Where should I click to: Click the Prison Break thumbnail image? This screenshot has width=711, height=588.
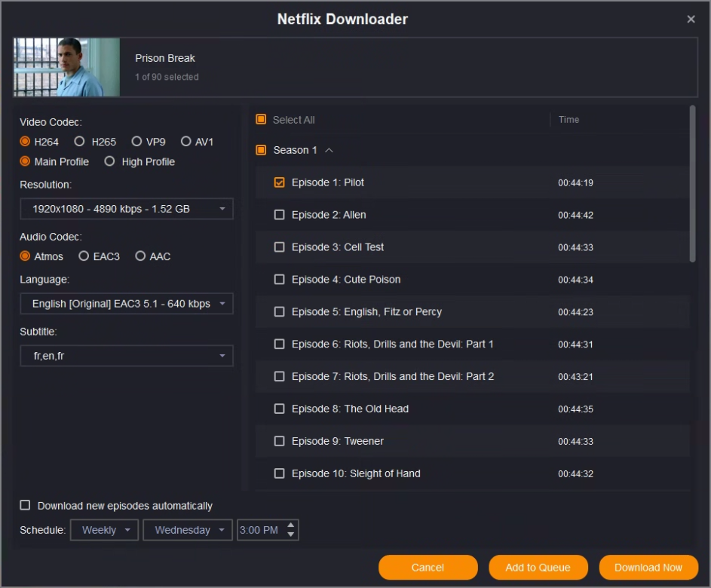click(x=66, y=67)
